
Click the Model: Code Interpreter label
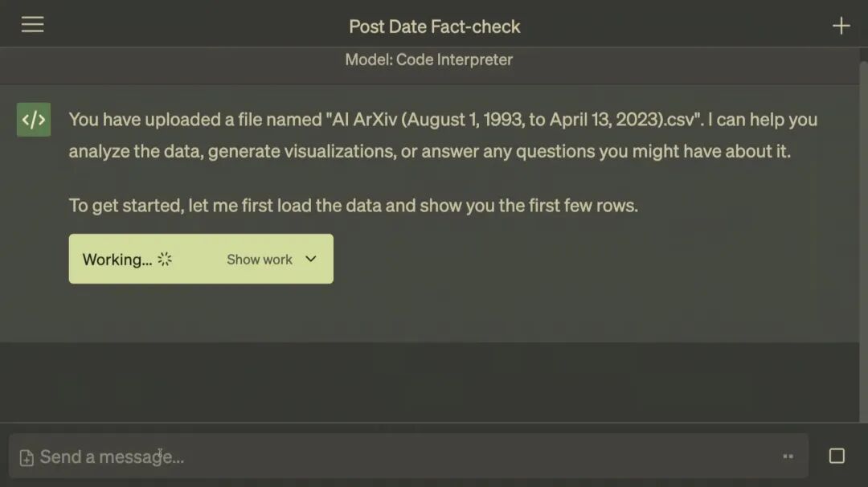click(x=429, y=59)
